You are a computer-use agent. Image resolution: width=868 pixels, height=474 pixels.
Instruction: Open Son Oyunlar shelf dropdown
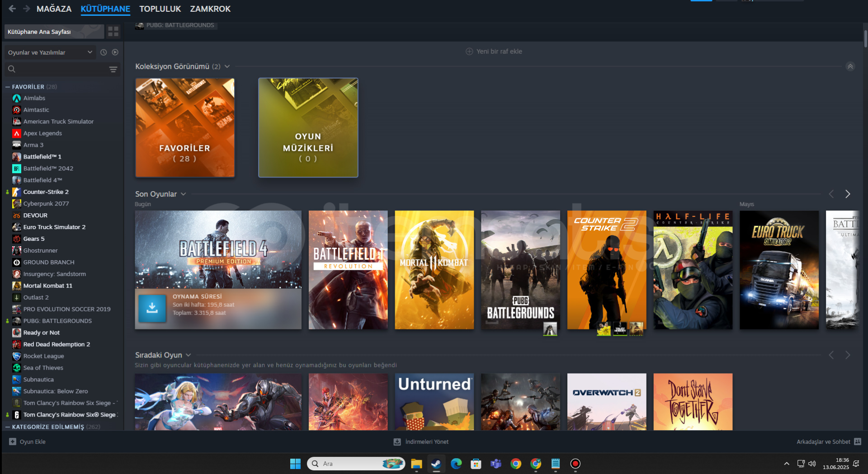tap(183, 194)
